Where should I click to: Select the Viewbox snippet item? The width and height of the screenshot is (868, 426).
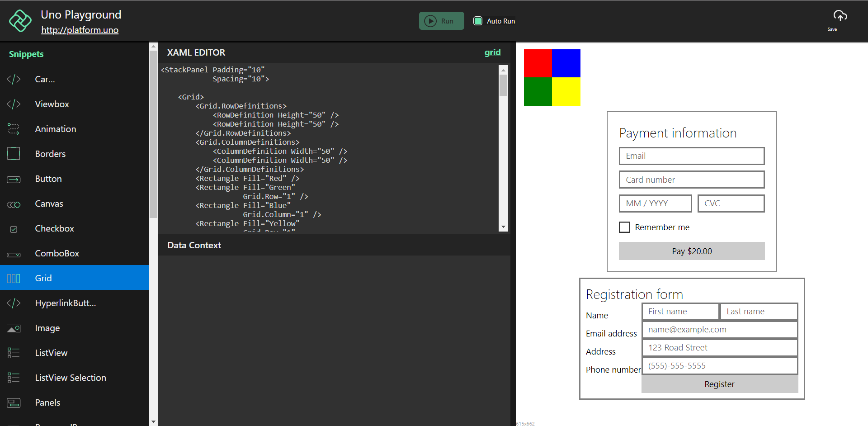point(52,104)
